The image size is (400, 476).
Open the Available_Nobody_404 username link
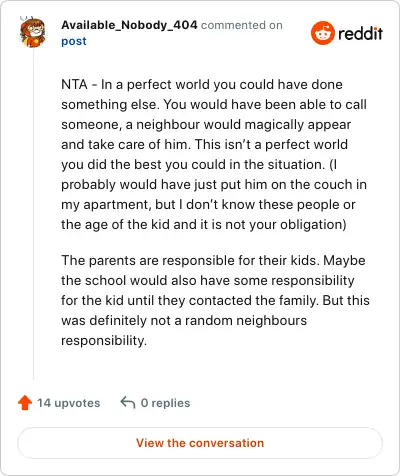tap(129, 25)
